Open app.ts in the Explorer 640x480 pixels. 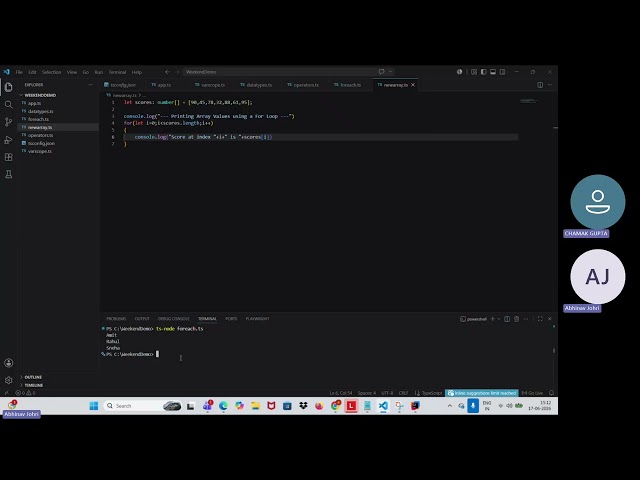click(x=34, y=103)
